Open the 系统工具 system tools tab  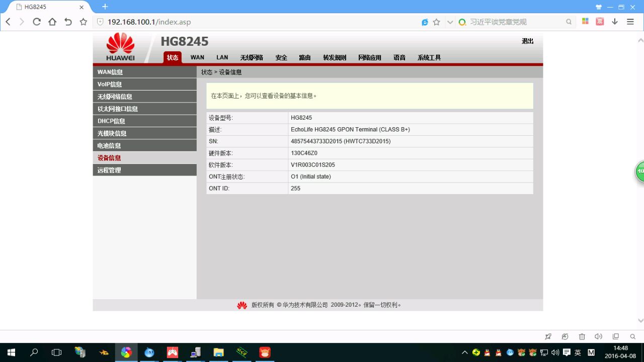(429, 58)
